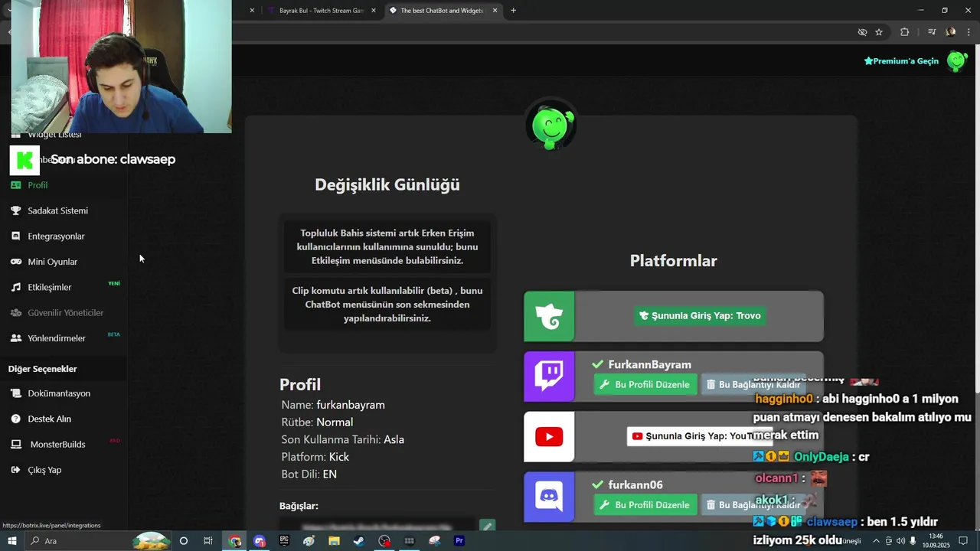Image resolution: width=980 pixels, height=551 pixels.
Task: Open the green avatar menu top right
Action: pos(957,61)
